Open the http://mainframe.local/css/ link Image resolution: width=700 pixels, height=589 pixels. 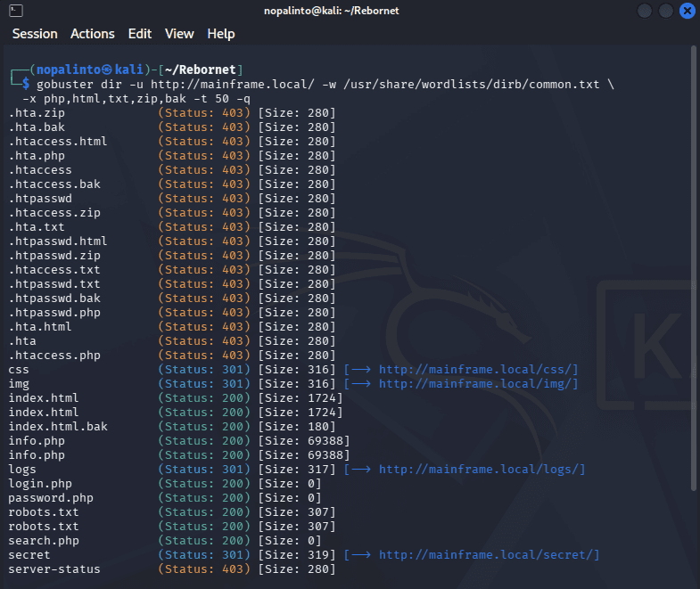478,370
